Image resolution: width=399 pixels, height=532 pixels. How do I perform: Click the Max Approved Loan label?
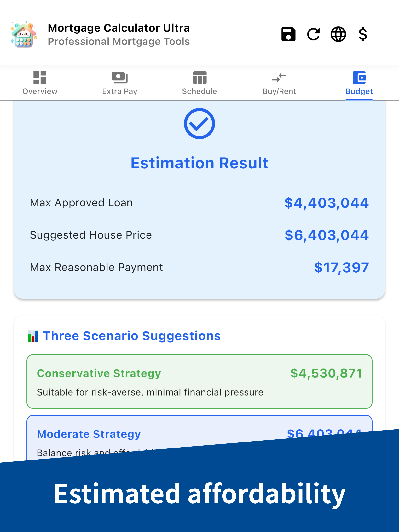pos(81,203)
